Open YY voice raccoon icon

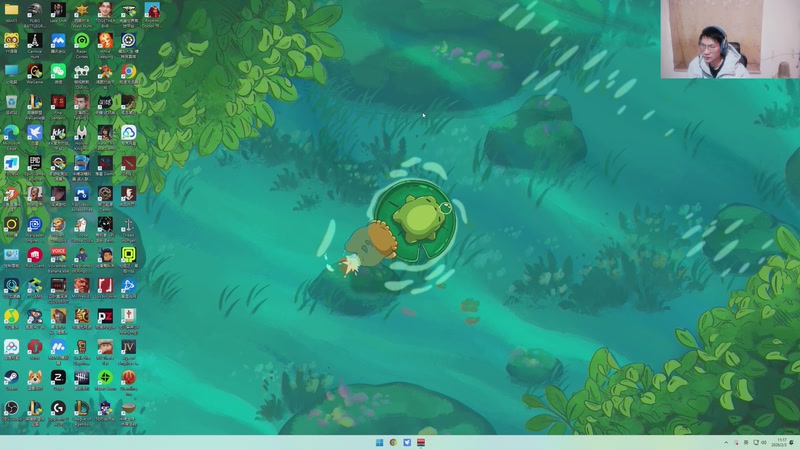tap(11, 40)
